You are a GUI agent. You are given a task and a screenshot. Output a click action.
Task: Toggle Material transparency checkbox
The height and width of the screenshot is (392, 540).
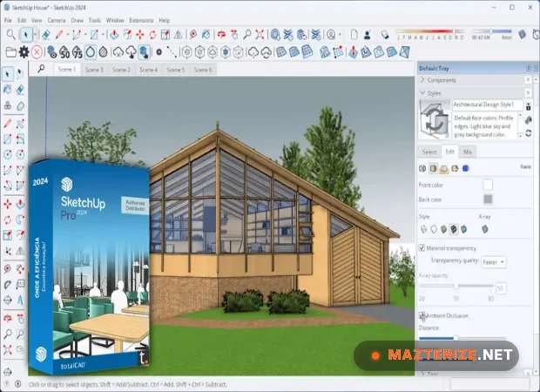(x=422, y=247)
